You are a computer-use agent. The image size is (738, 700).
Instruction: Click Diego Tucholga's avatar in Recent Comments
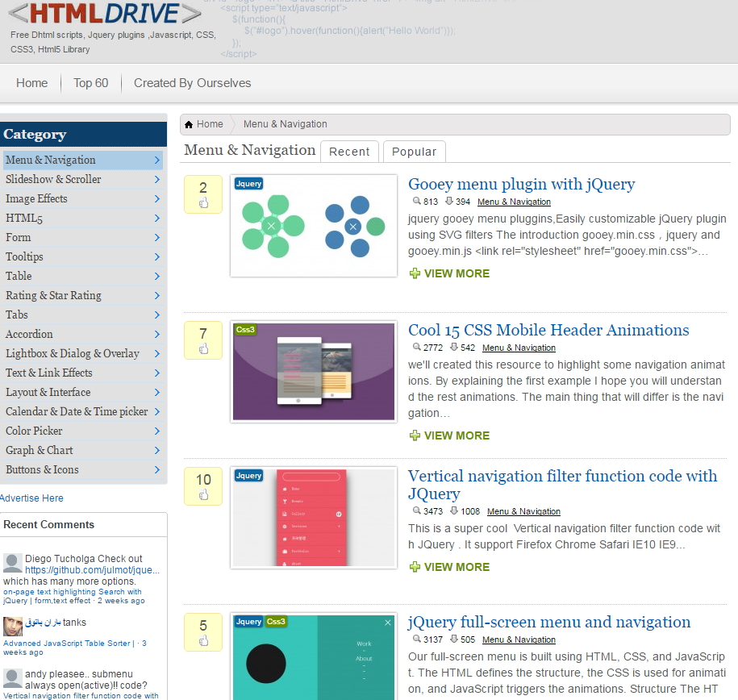tap(13, 563)
